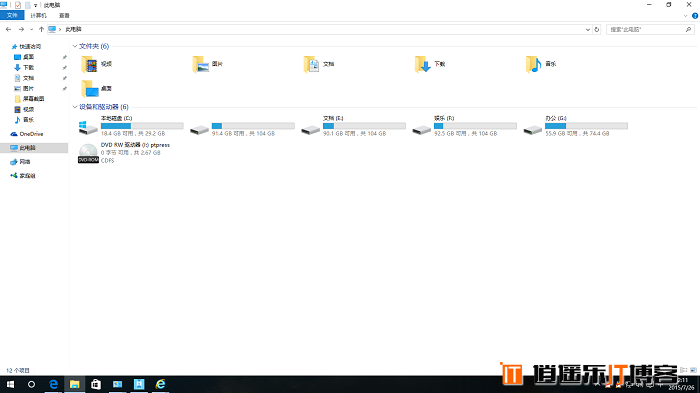Image resolution: width=700 pixels, height=393 pixels.
Task: Launch Microsoft Edge from the taskbar
Action: coord(53,384)
